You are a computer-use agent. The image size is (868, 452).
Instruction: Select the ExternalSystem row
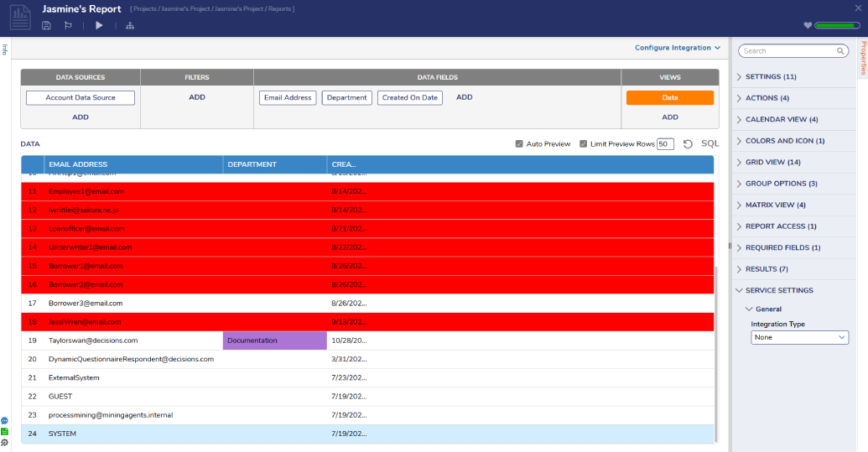pos(367,378)
